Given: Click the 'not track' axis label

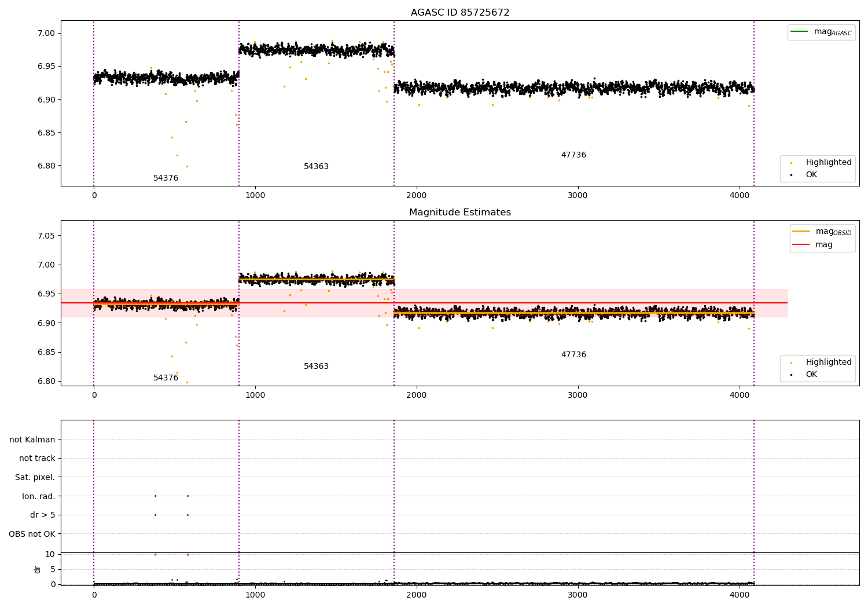Looking at the screenshot, I should [x=37, y=459].
